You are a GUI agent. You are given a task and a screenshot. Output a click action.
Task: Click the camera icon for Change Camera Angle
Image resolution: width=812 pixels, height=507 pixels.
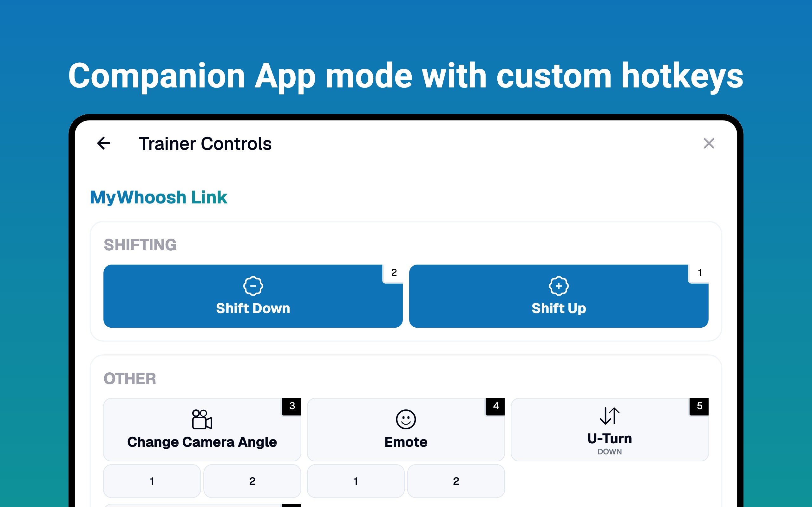point(202,419)
